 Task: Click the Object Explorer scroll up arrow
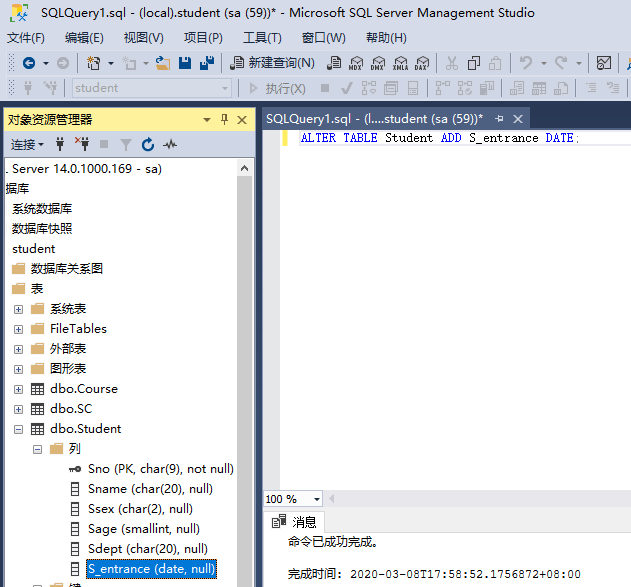[x=244, y=169]
